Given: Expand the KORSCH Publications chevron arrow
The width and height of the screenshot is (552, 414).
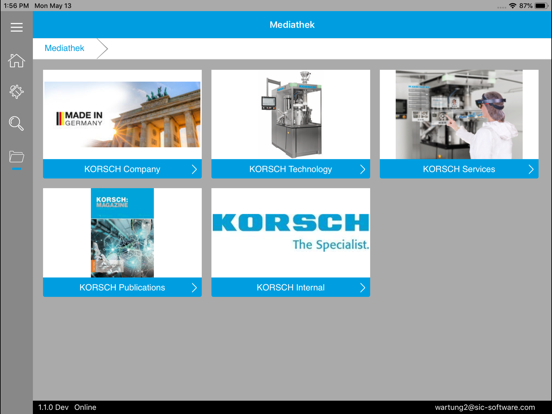Looking at the screenshot, I should [x=194, y=288].
